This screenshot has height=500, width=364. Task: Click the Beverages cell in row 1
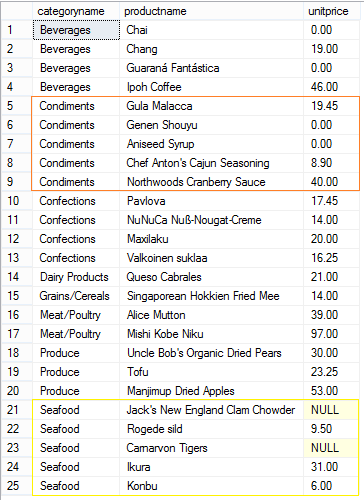coord(76,30)
